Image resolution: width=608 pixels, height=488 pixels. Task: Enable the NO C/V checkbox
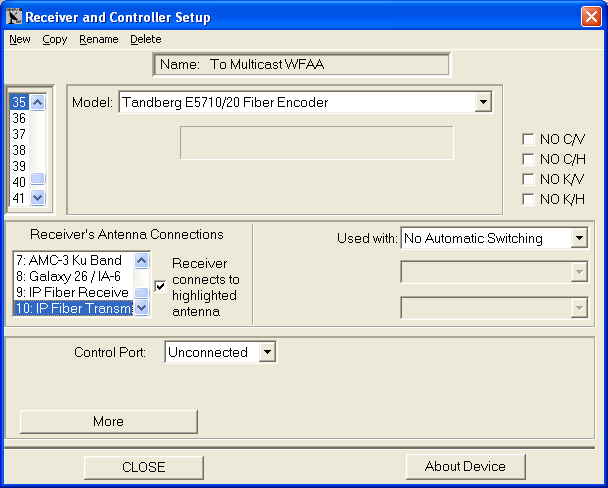pos(528,139)
